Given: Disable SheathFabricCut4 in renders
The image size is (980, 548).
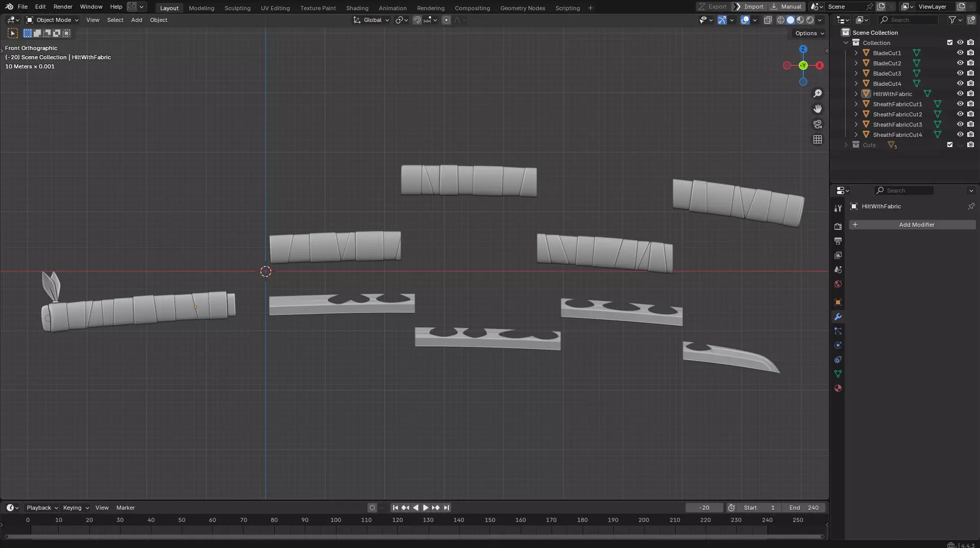Looking at the screenshot, I should click(970, 134).
